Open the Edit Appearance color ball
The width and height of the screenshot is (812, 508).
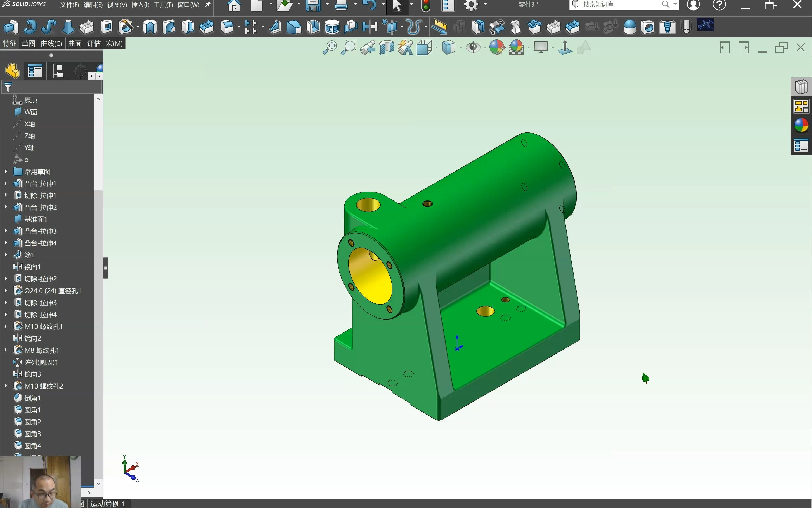point(497,47)
